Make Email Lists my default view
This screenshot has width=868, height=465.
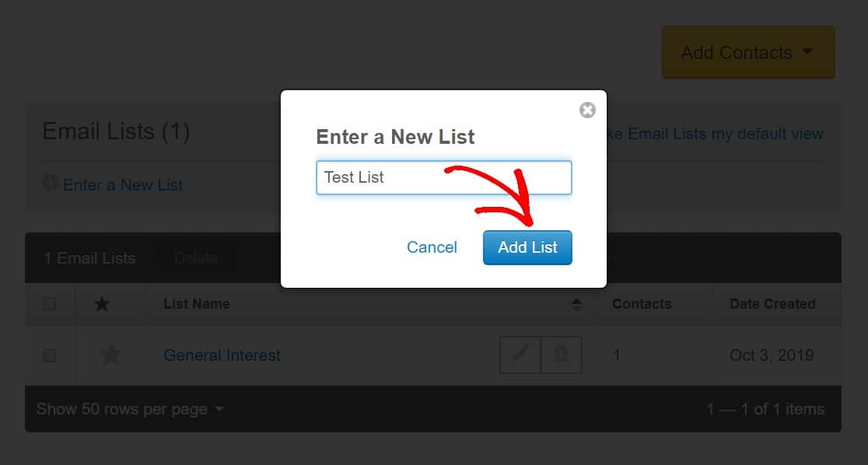[716, 134]
